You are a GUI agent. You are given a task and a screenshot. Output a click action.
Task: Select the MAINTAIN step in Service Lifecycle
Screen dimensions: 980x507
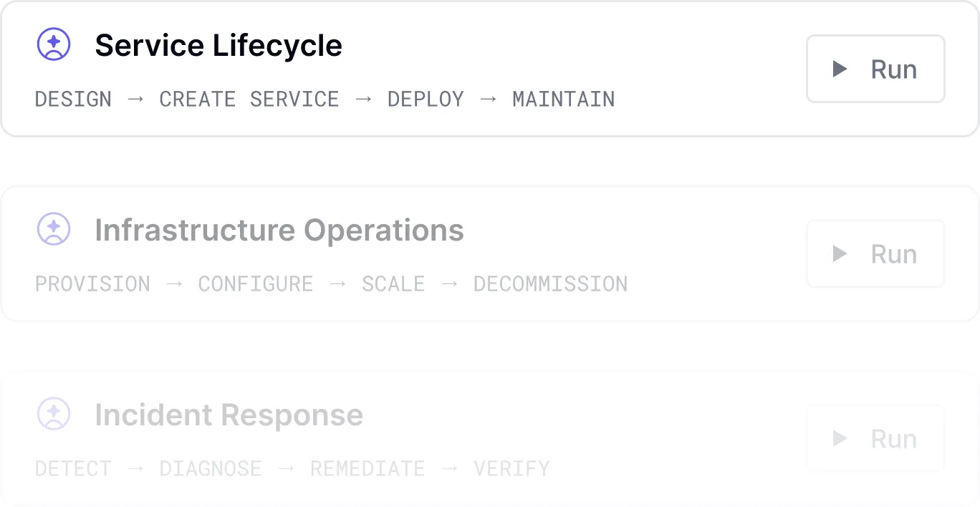(563, 99)
